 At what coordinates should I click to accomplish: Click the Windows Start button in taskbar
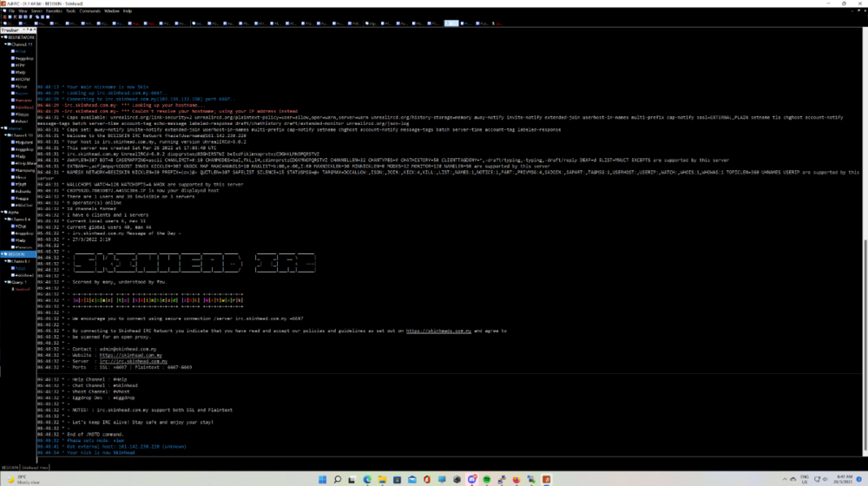(x=320, y=479)
